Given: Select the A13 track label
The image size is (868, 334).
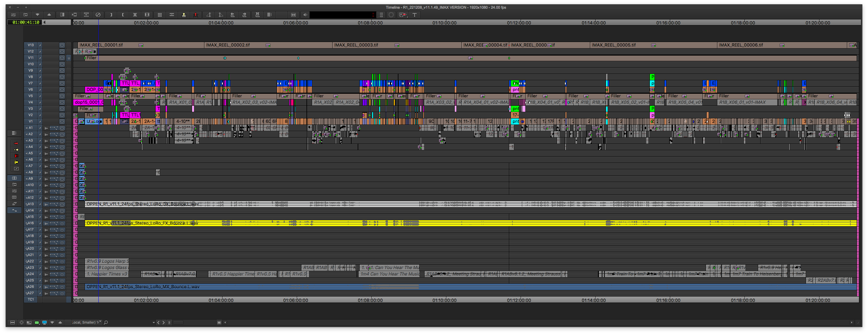Looking at the screenshot, I should point(30,204).
